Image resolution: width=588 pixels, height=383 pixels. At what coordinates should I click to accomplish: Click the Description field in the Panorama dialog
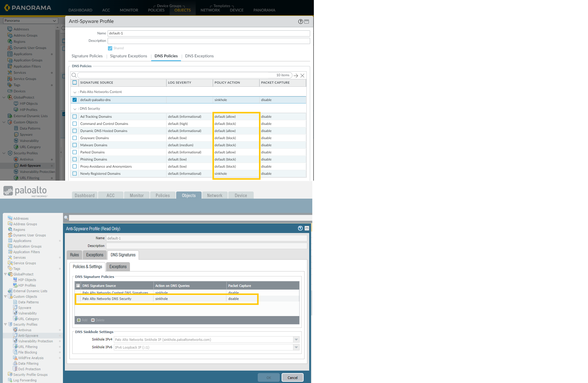point(209,41)
